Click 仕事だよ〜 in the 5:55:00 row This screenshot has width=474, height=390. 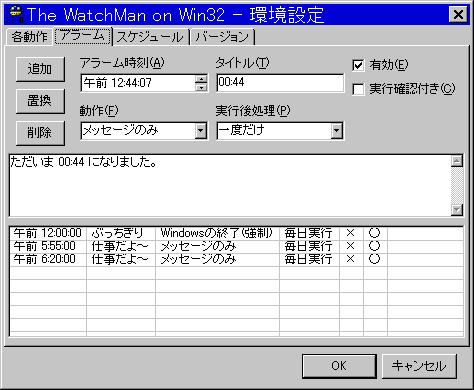119,246
